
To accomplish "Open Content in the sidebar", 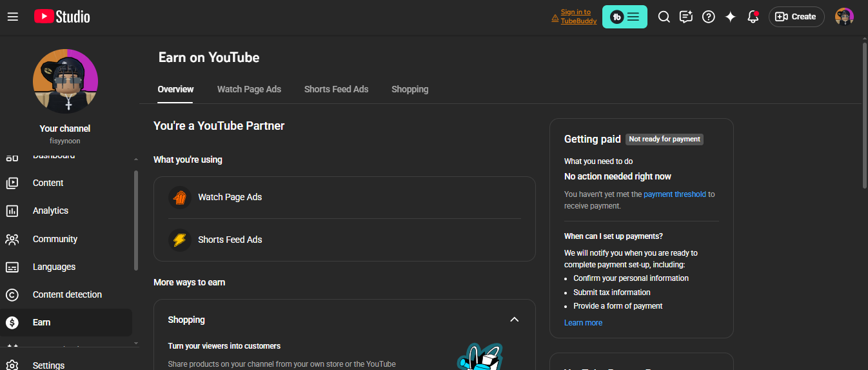I will click(66, 183).
